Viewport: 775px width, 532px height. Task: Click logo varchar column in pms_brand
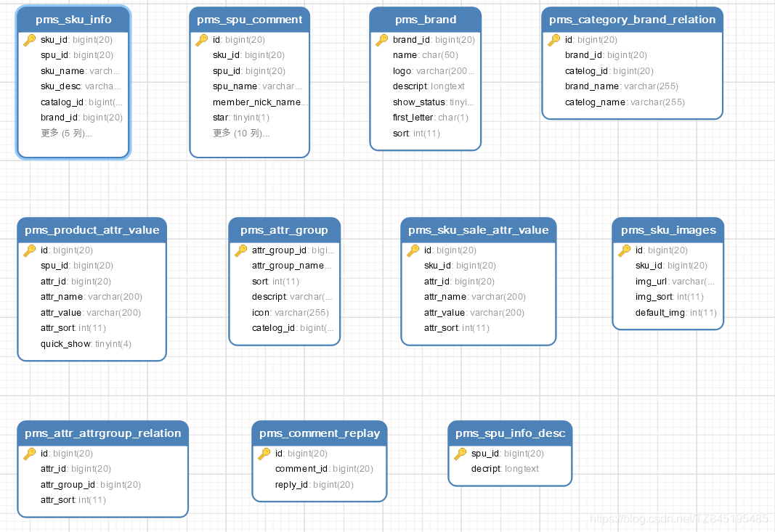click(434, 70)
